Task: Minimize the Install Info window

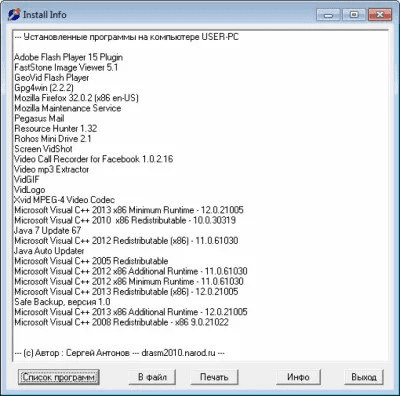Action: point(328,15)
